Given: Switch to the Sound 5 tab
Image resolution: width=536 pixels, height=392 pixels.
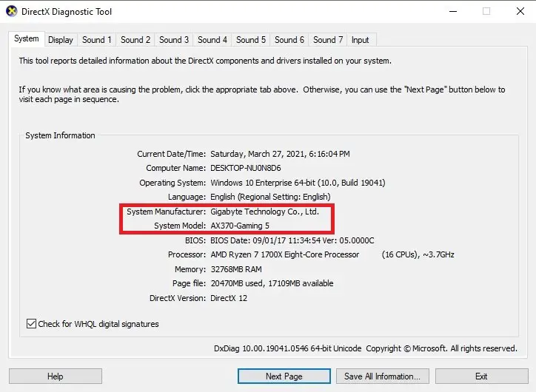Looking at the screenshot, I should (x=251, y=40).
